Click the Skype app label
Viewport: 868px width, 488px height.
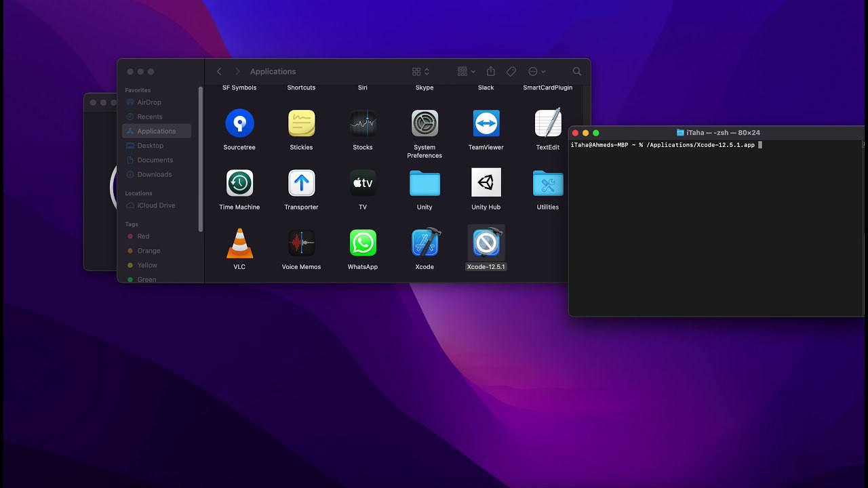pos(425,87)
